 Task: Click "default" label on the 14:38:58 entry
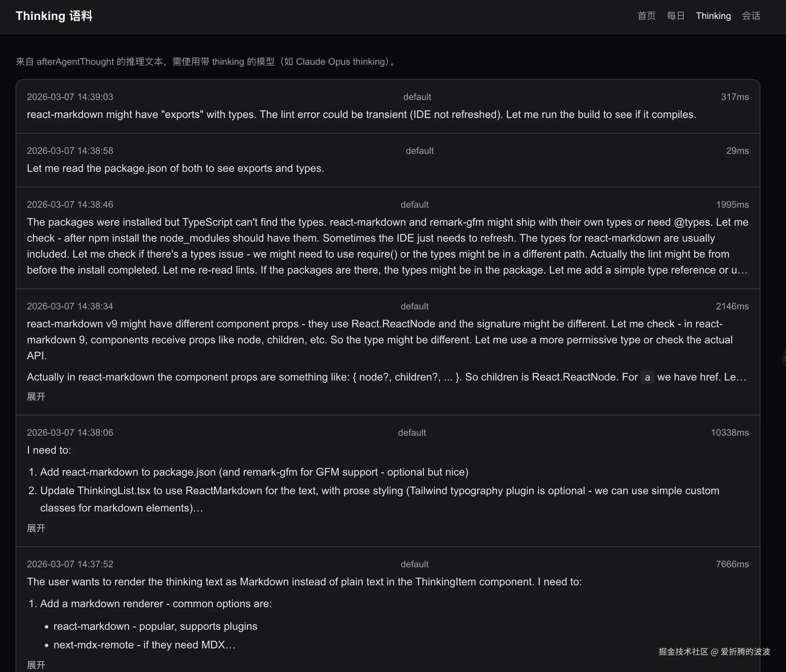tap(420, 151)
